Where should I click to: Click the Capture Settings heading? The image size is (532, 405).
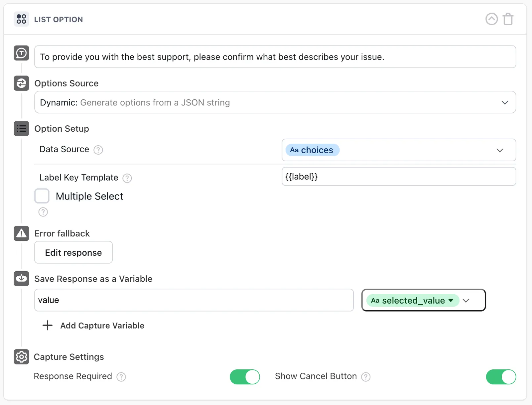[x=69, y=357]
